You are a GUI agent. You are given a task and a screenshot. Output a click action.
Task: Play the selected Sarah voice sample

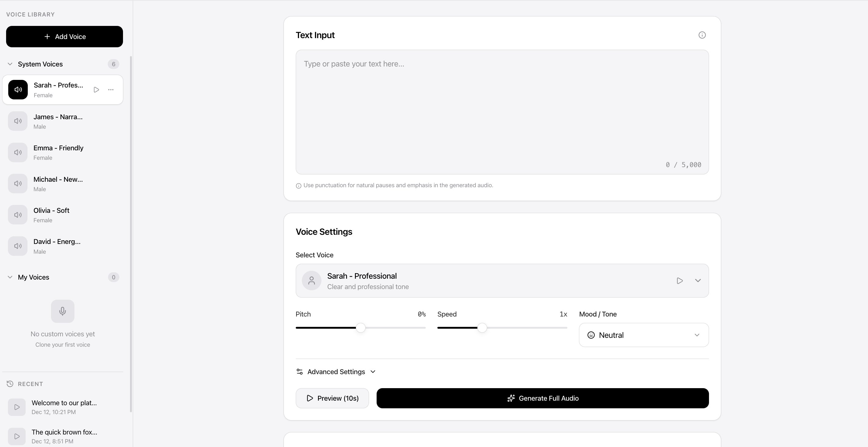click(680, 281)
